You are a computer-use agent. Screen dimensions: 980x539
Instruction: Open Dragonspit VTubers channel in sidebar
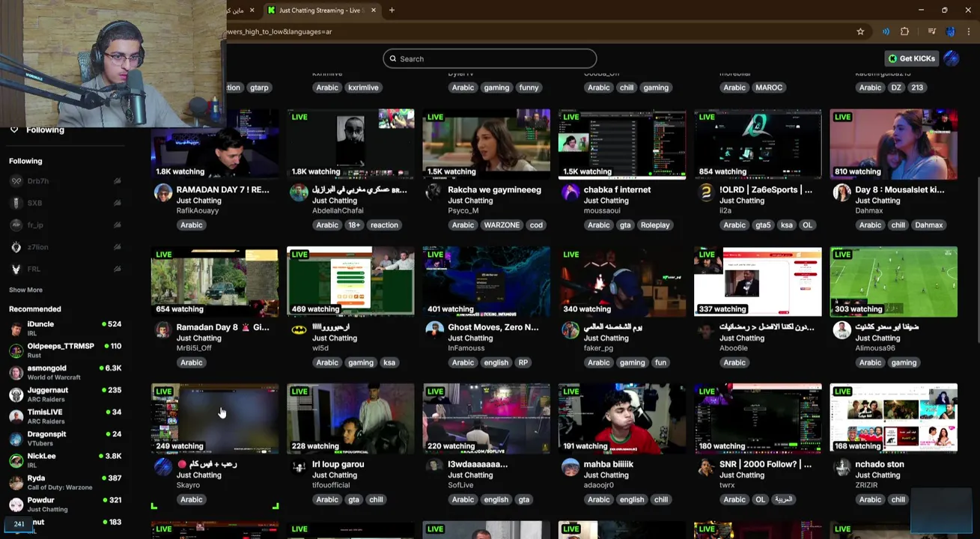click(x=65, y=438)
